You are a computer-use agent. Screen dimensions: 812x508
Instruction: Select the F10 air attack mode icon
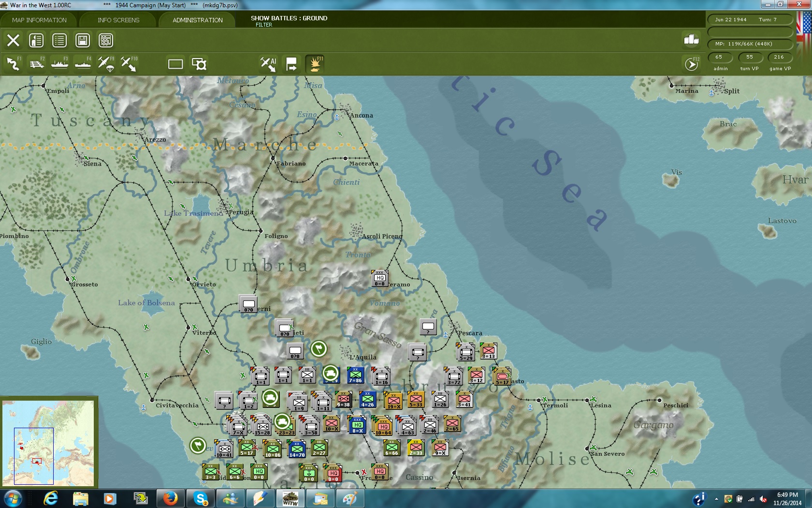point(129,64)
